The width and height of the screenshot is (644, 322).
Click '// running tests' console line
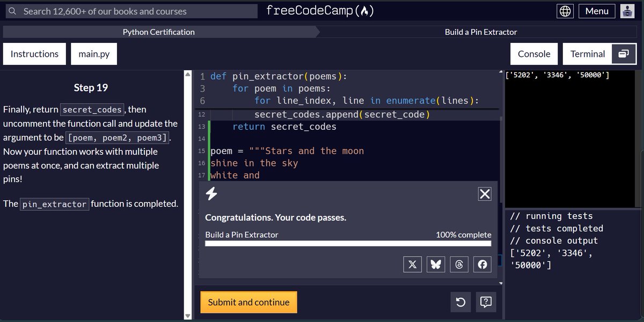551,216
